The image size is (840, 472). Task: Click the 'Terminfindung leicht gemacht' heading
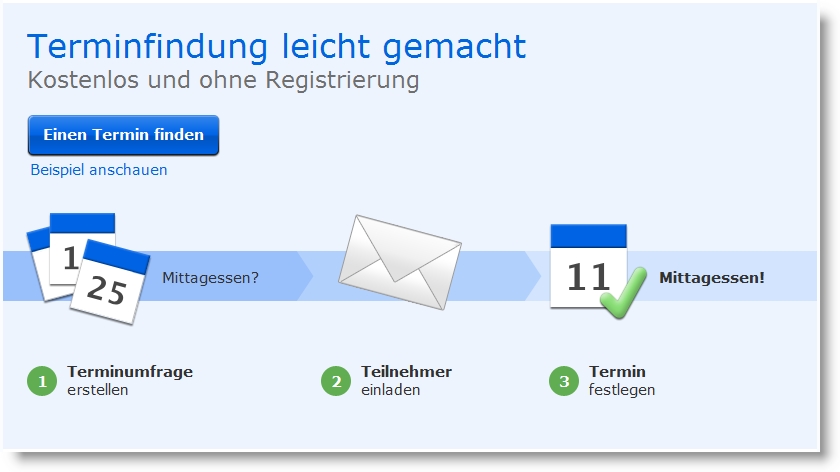(277, 46)
